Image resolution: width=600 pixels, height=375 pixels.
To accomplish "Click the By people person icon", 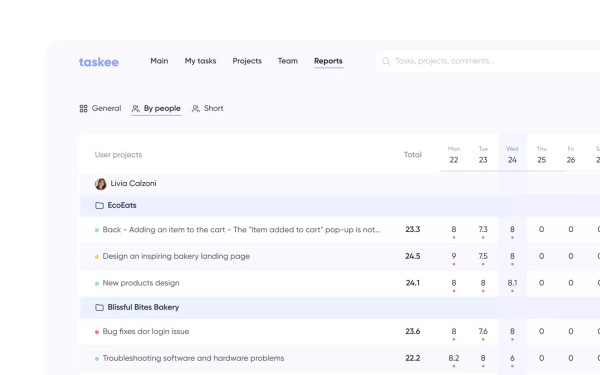I will (x=135, y=109).
